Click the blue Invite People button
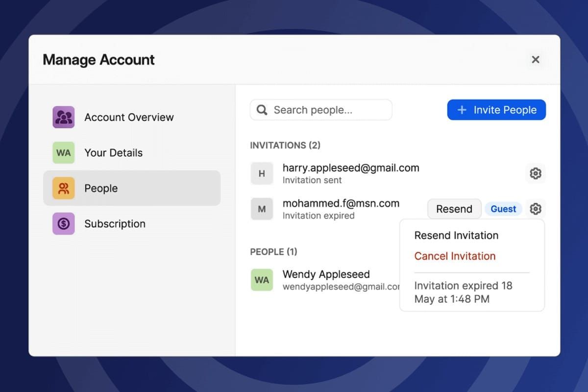The width and height of the screenshot is (588, 392). (x=496, y=110)
